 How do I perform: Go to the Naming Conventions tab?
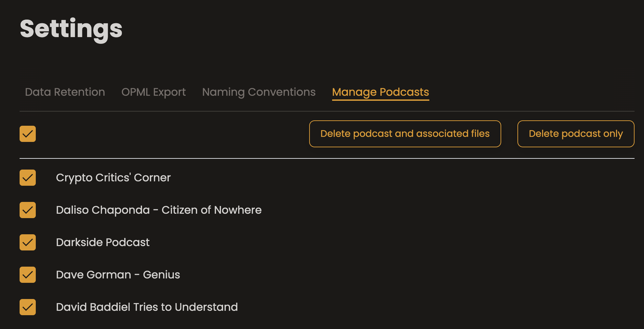click(x=259, y=92)
